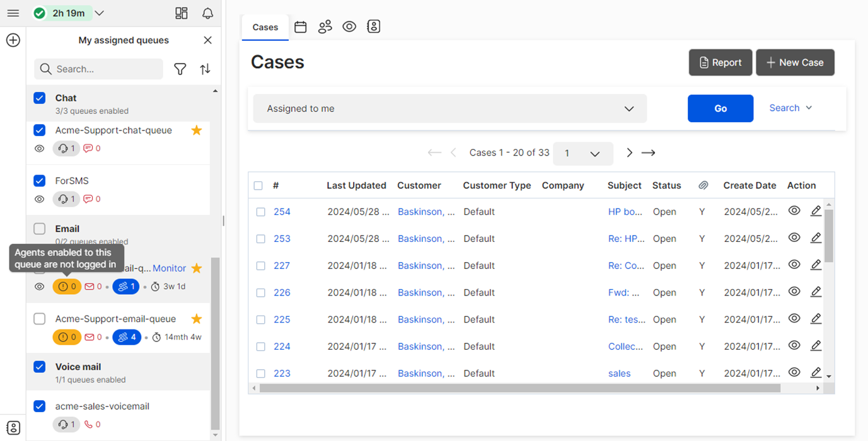Click the cases table vertical scrollbar
Screen dimensions: 868x441
pyautogui.click(x=829, y=236)
